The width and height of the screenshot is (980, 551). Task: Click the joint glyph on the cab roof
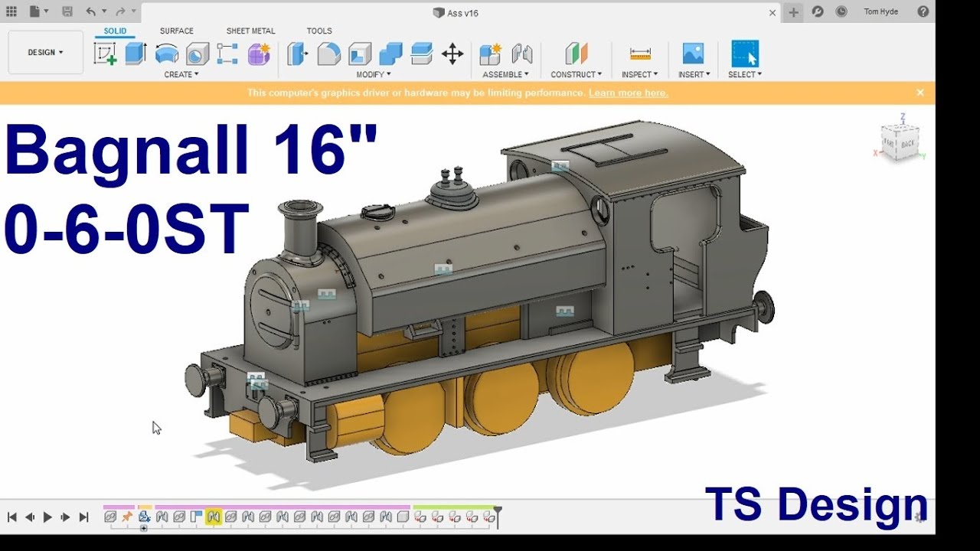(x=560, y=166)
